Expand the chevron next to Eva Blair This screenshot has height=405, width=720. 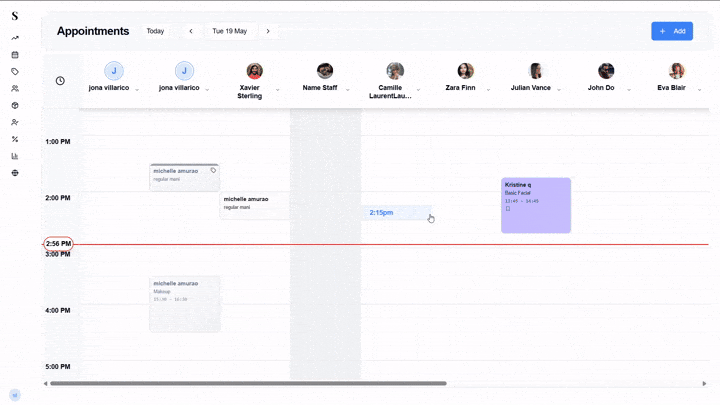tap(699, 90)
